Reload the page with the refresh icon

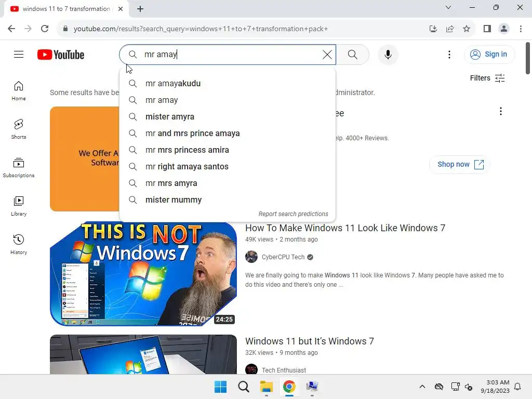pyautogui.click(x=45, y=29)
